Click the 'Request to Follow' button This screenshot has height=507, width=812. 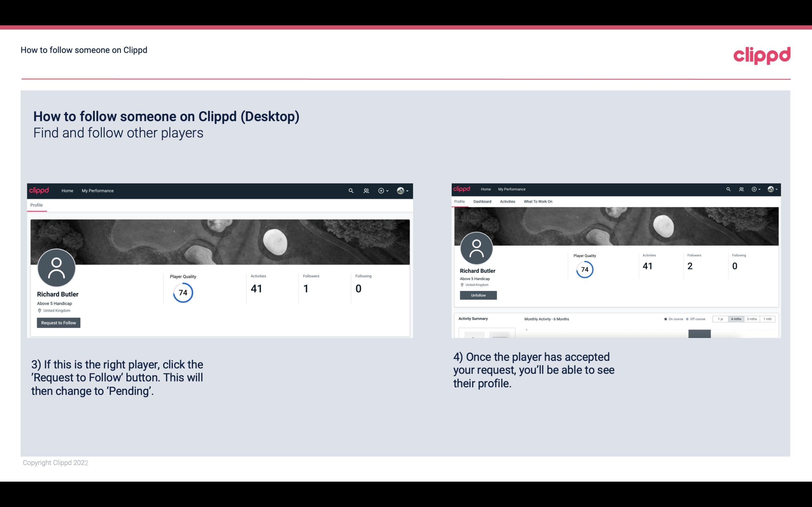pyautogui.click(x=58, y=323)
